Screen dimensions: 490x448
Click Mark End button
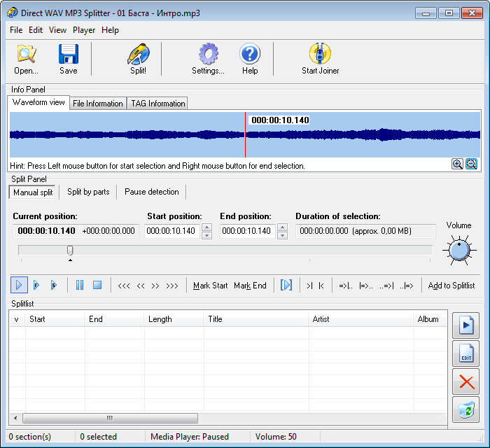tap(250, 286)
